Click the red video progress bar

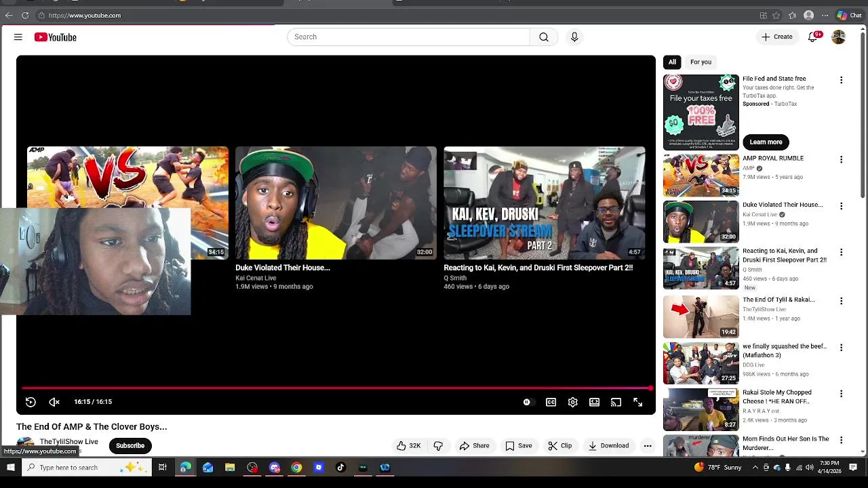click(336, 388)
